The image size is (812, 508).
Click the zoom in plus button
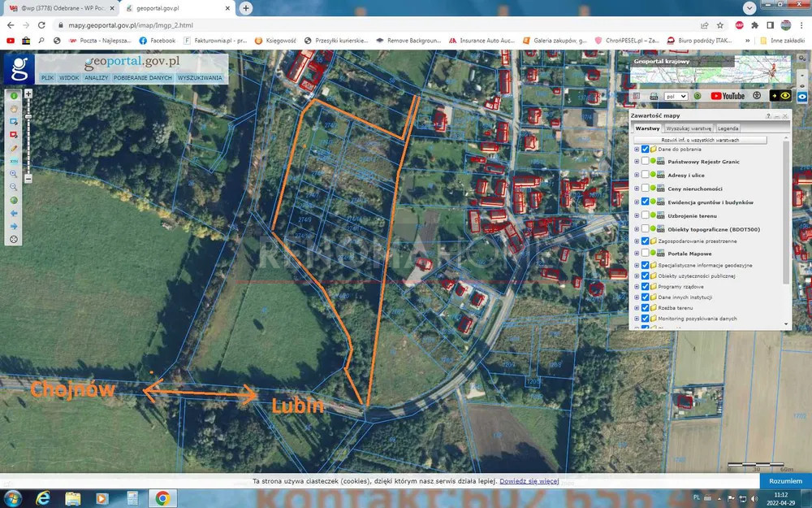(28, 94)
